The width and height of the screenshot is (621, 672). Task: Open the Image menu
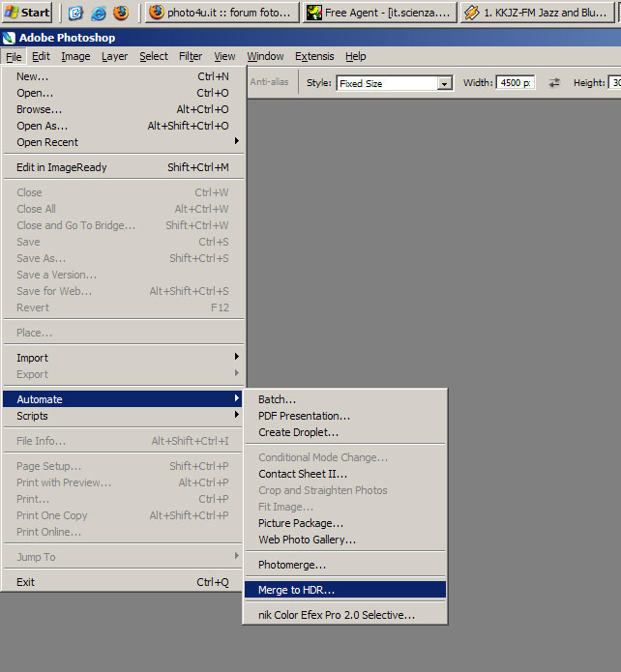[75, 57]
